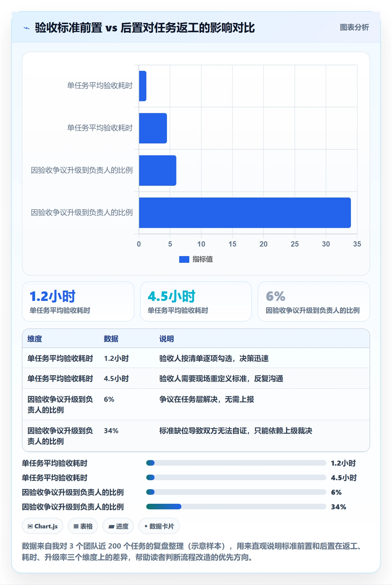Click the blue 指标值 legend swatch

click(x=184, y=259)
